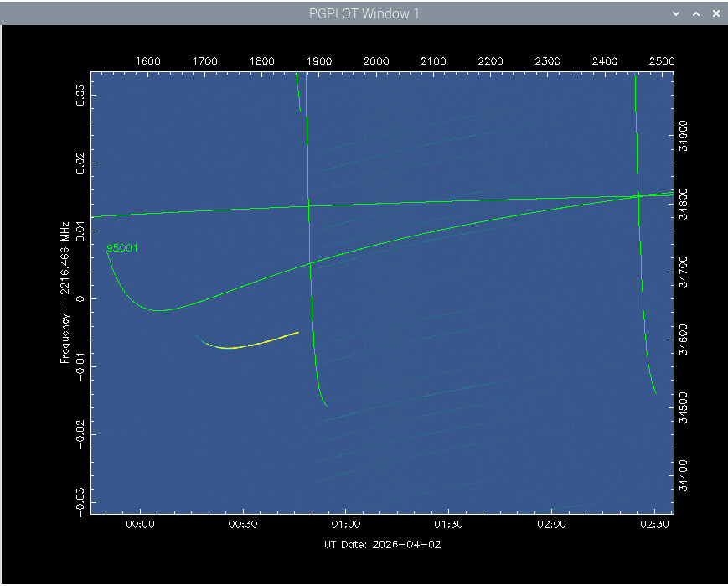Close the PGPLOT window
Image resolution: width=728 pixels, height=586 pixels.
coord(715,13)
